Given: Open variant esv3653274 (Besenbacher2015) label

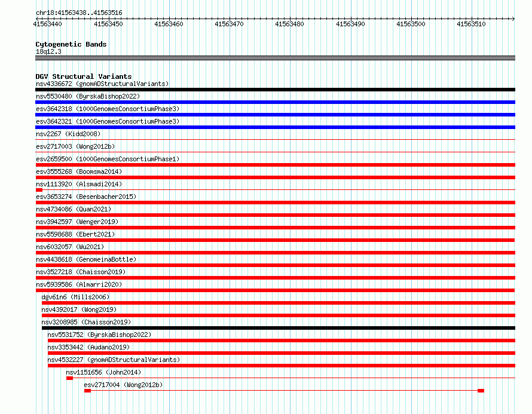Looking at the screenshot, I should 86,197.
